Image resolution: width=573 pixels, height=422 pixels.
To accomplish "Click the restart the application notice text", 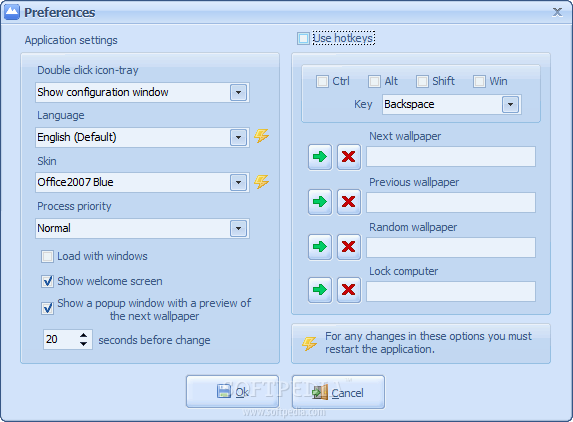I will point(428,343).
